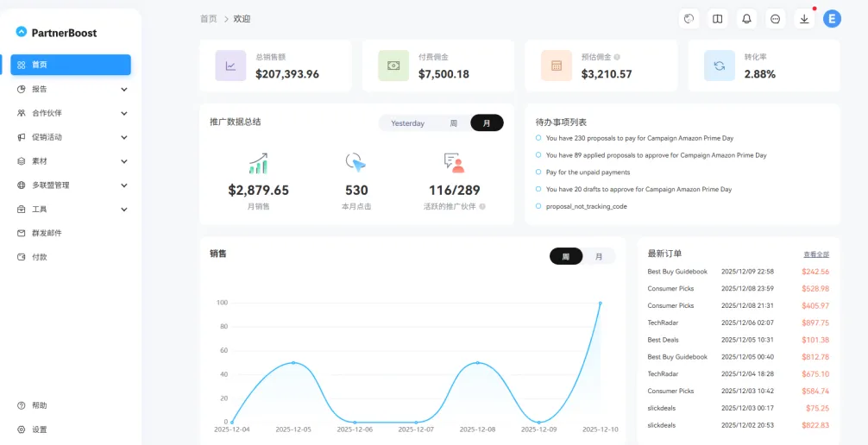Select the unpaid payments todo bullet
Image resolution: width=868 pixels, height=445 pixels.
pyautogui.click(x=538, y=172)
